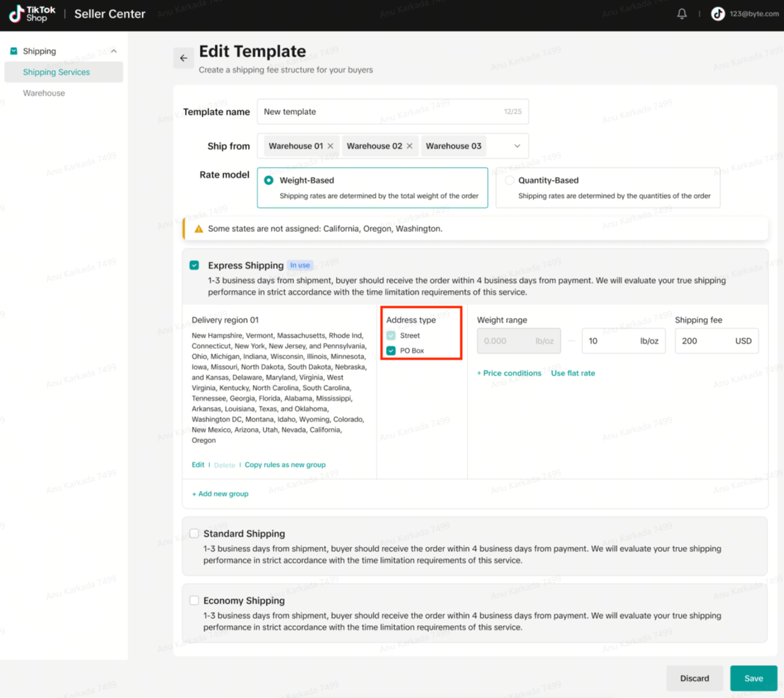The image size is (784, 698).
Task: Click Copy rules as new group
Action: coord(285,465)
